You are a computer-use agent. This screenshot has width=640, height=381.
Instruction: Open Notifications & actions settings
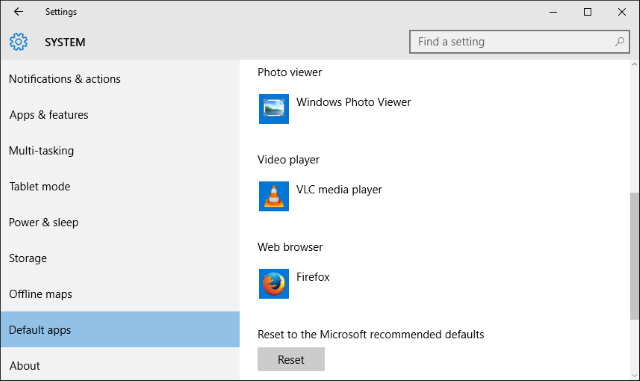point(120,79)
